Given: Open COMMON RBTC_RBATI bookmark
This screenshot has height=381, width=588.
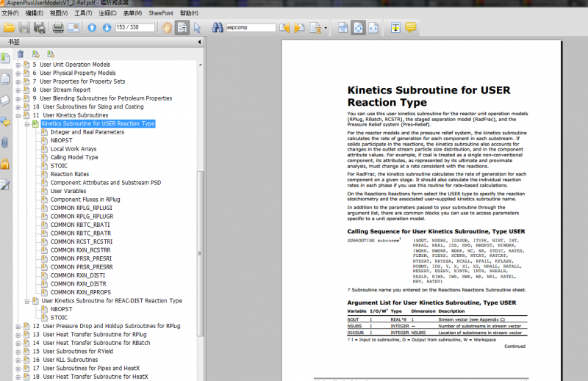Looking at the screenshot, I should 80,225.
